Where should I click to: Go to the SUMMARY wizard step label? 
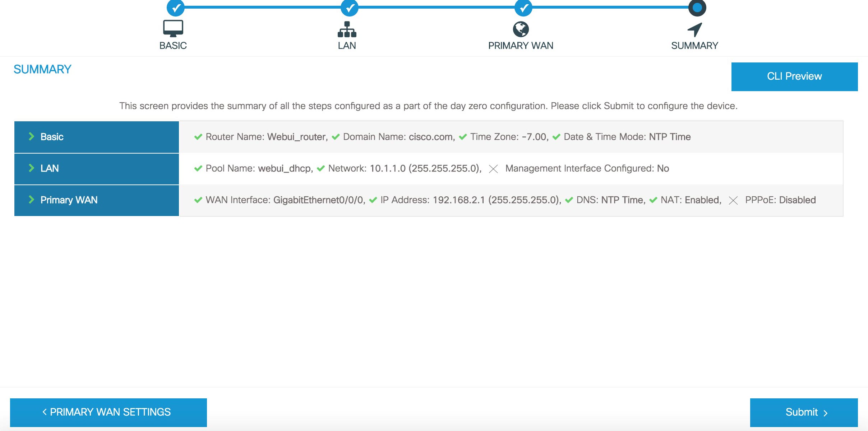(695, 46)
